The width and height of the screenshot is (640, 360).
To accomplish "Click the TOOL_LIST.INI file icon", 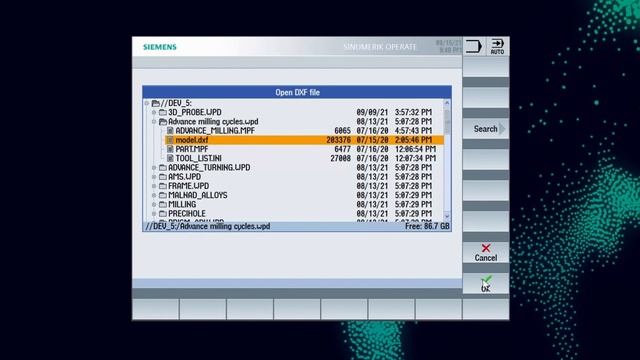I will pyautogui.click(x=170, y=158).
